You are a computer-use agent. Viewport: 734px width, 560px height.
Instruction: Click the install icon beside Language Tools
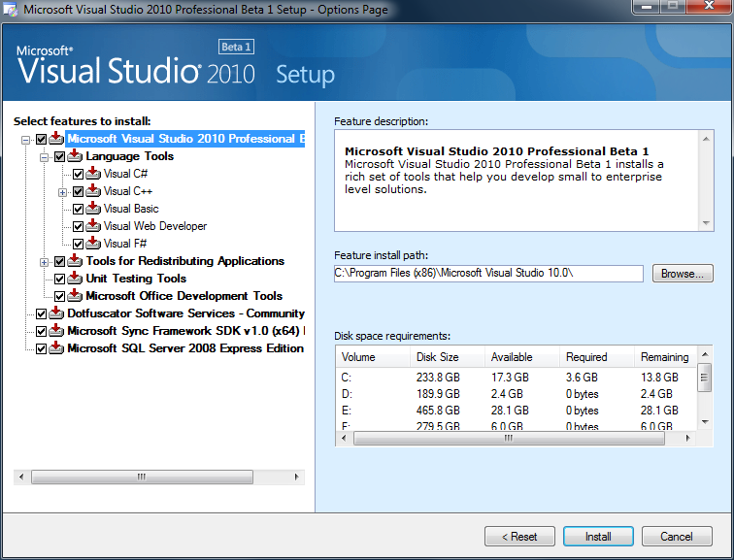[75, 155]
